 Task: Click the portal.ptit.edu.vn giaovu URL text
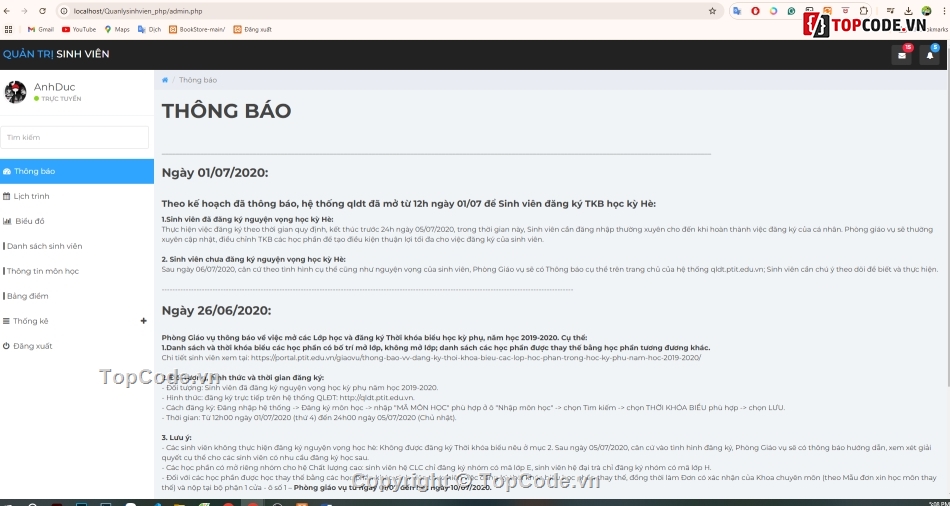[476, 358]
